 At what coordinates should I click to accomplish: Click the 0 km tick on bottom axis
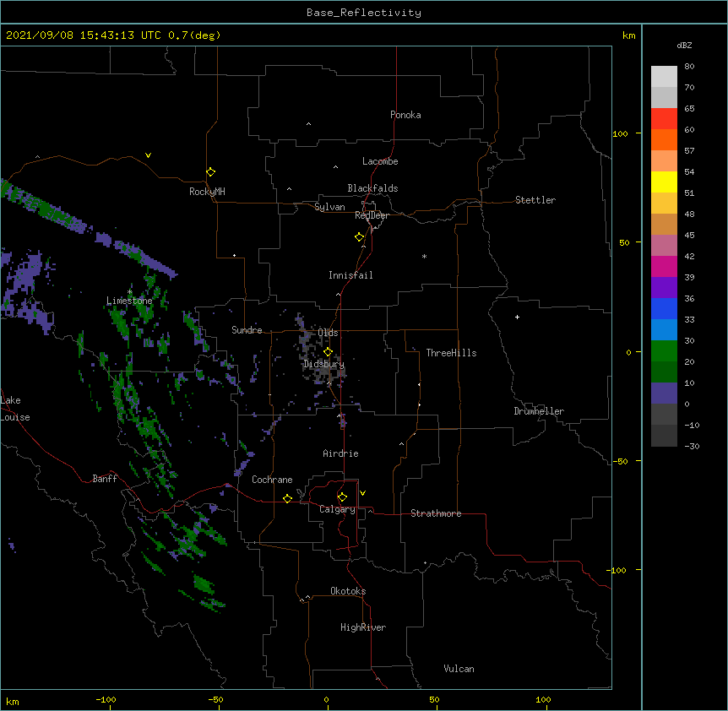click(326, 699)
